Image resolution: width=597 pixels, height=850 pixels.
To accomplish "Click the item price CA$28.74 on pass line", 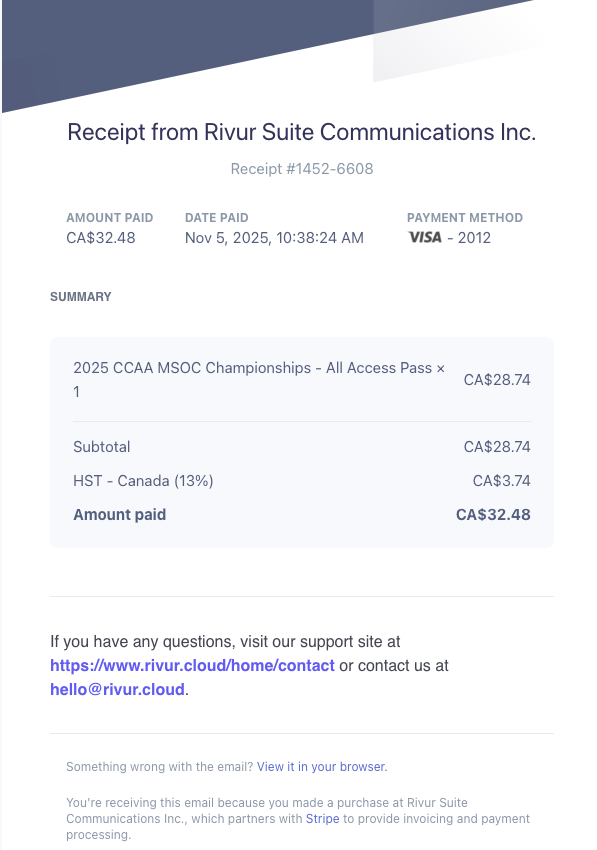I will coord(497,379).
